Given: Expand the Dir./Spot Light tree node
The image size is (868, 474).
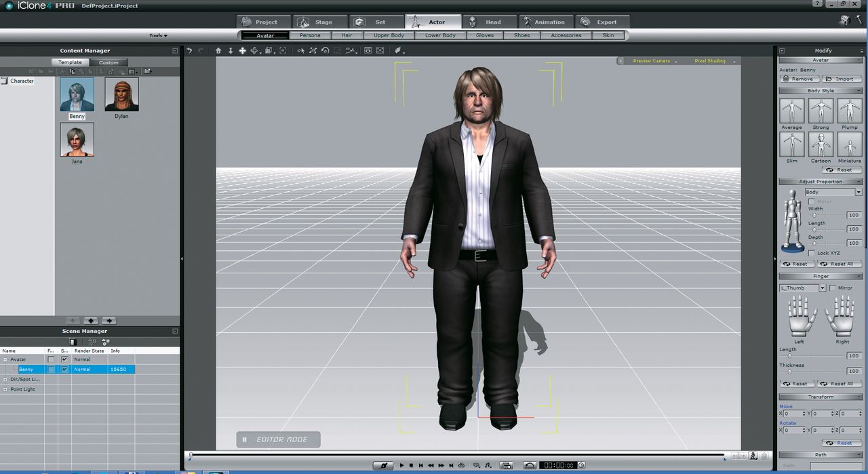Looking at the screenshot, I should point(5,379).
